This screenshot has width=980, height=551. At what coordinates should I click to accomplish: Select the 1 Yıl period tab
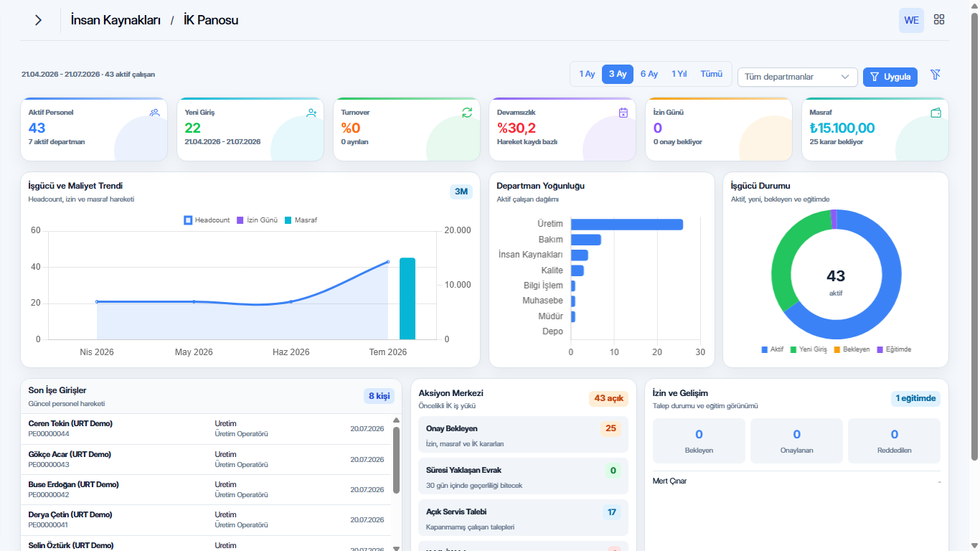coord(679,74)
